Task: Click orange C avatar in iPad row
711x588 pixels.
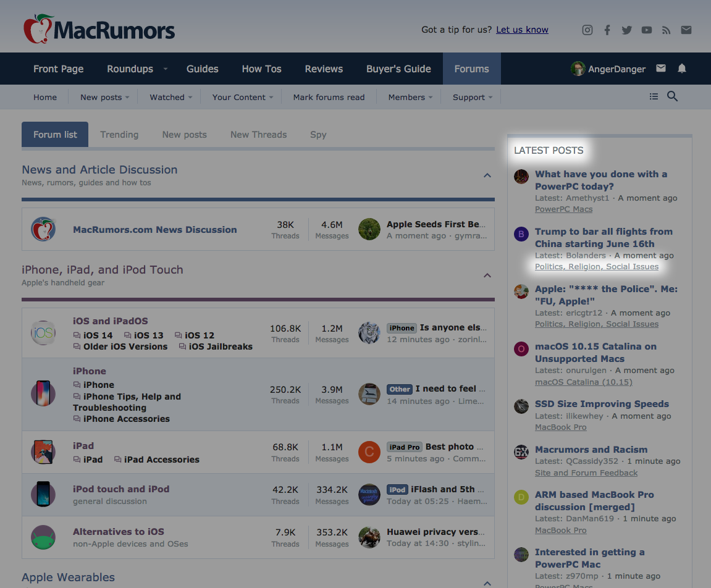Action: click(x=369, y=452)
